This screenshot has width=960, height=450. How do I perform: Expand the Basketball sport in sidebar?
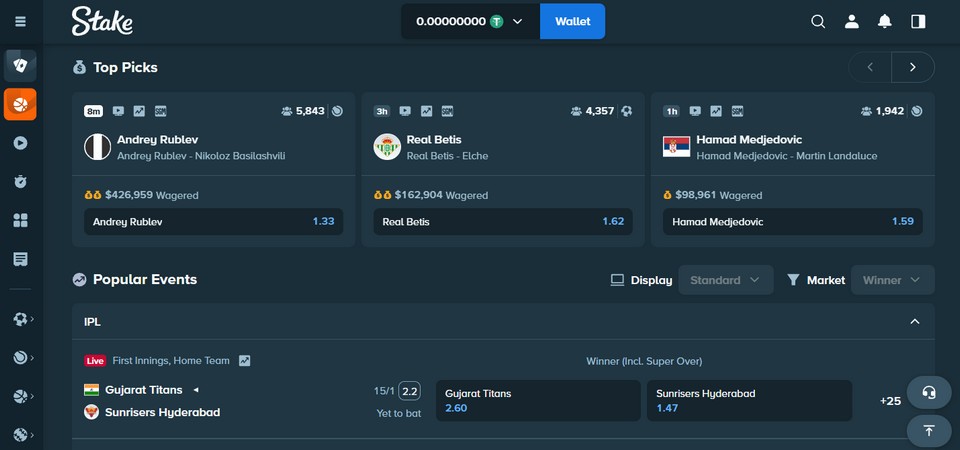pyautogui.click(x=23, y=396)
